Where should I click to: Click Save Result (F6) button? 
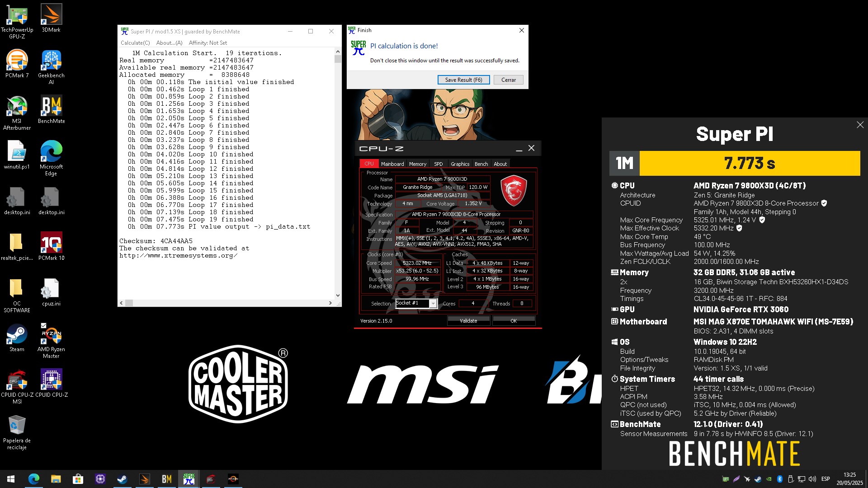coord(463,80)
